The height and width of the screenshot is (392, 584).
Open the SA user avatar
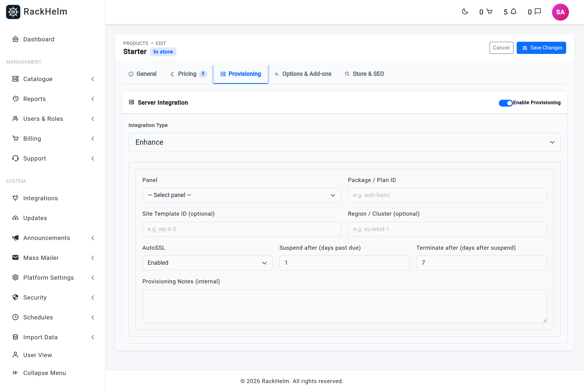[560, 12]
